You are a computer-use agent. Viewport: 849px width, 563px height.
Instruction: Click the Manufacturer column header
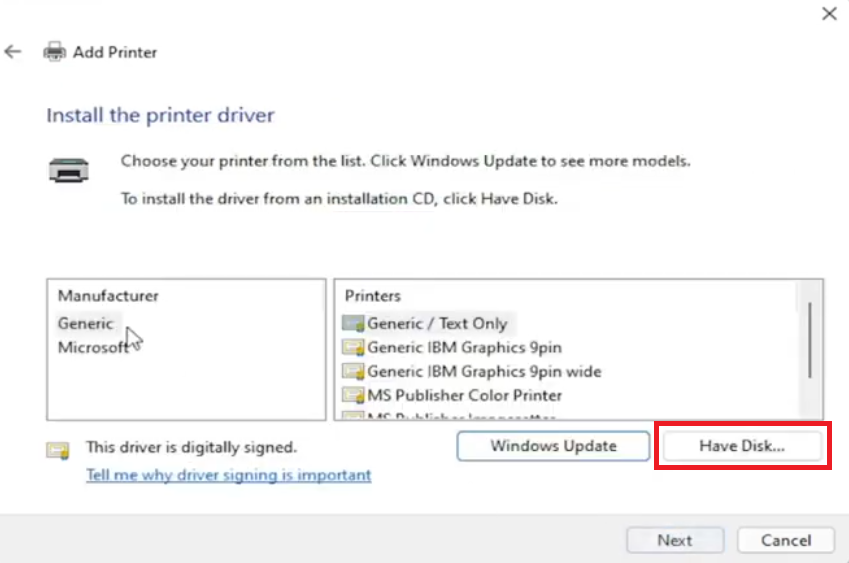tap(108, 296)
